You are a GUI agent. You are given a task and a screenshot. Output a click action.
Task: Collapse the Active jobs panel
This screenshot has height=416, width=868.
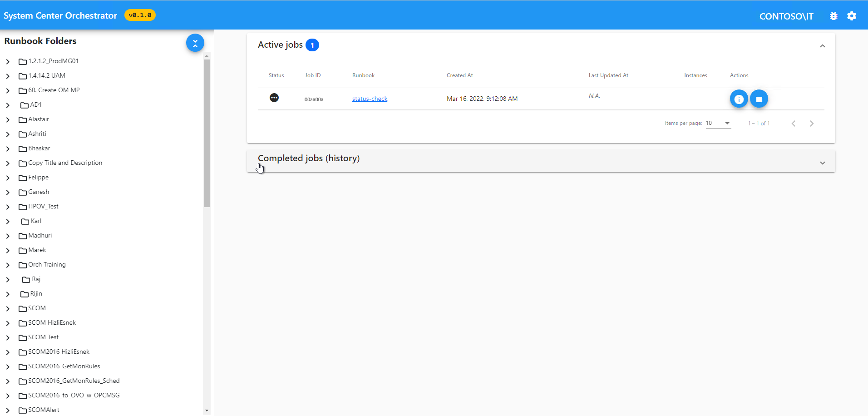(x=822, y=46)
